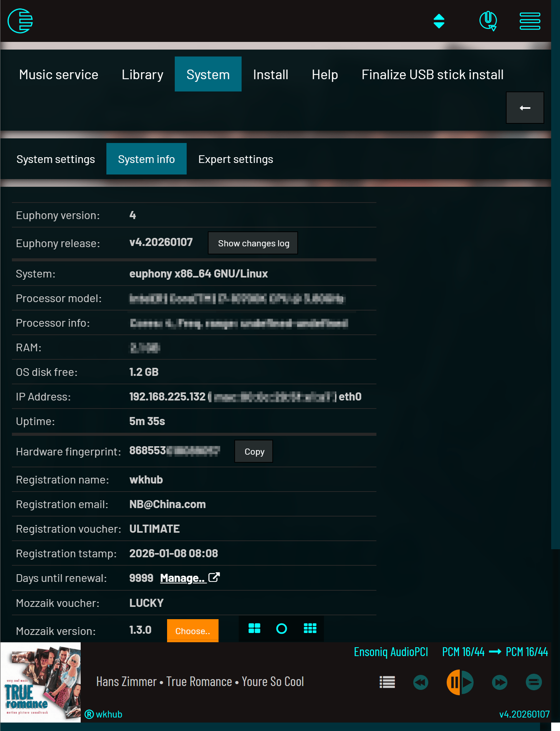Screen dimensions: 560x731
Task: Click the pause/play button
Action: pos(460,682)
